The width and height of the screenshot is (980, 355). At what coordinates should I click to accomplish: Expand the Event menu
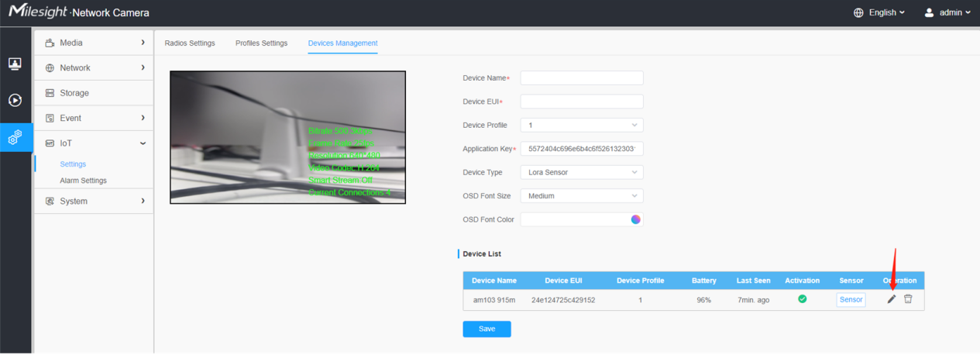point(94,118)
